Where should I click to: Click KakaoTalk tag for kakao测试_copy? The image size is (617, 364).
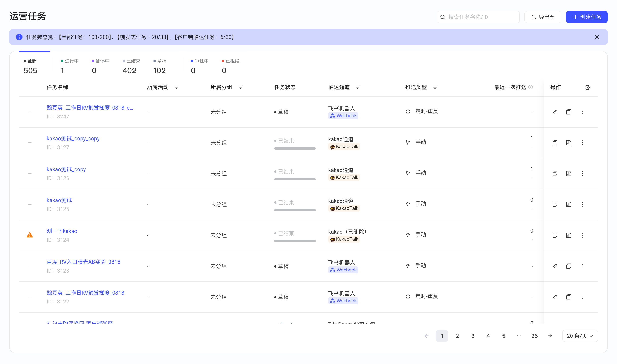coord(344,177)
